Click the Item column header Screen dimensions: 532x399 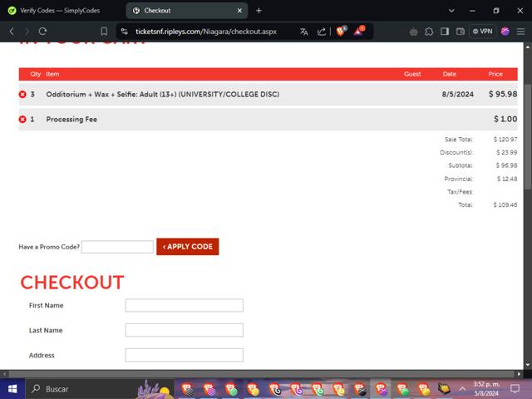click(52, 74)
